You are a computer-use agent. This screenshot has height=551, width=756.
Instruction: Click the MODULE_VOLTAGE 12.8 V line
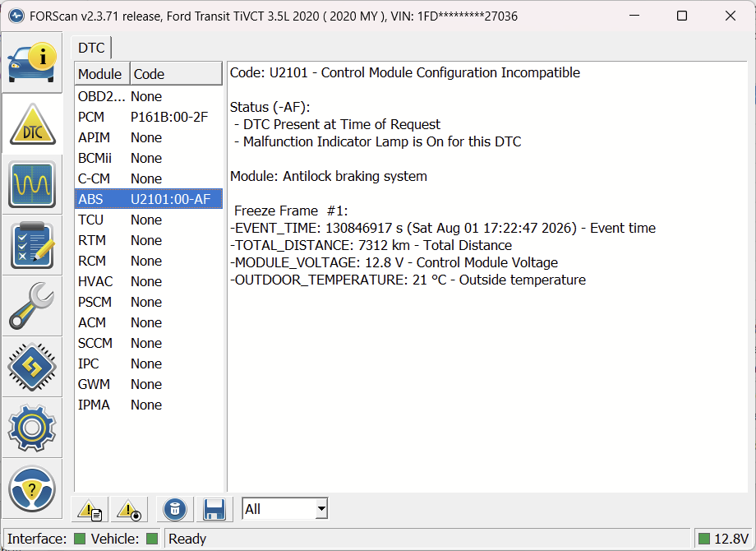coord(394,263)
